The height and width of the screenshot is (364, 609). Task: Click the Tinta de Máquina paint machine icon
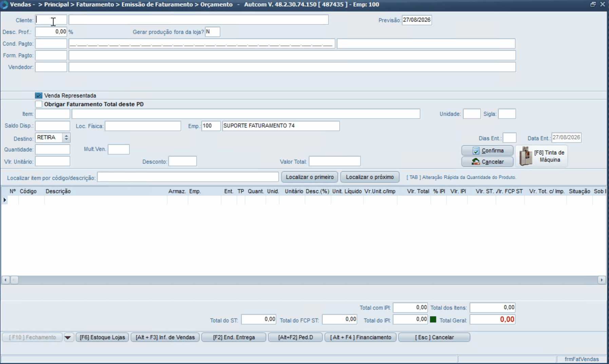[x=526, y=156]
